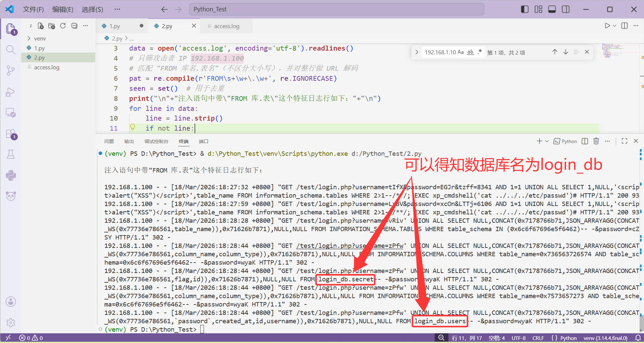Viewport: 644px width, 343px height.
Task: Open the Extensions view
Action: click(11, 134)
